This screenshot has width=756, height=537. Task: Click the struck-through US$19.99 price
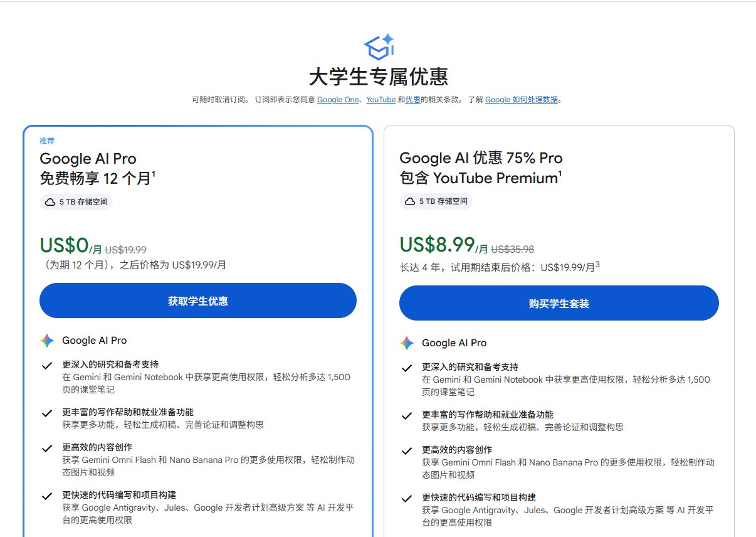(x=125, y=249)
